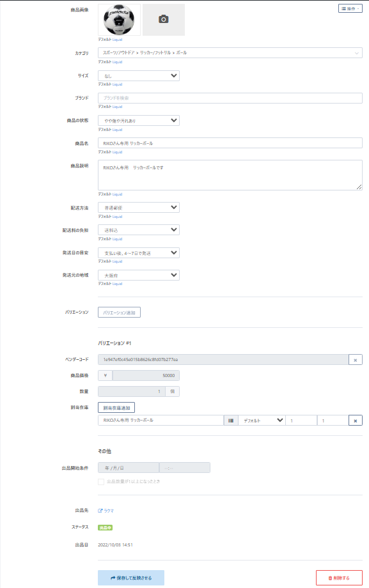Click 保存して反映させる button

click(131, 578)
